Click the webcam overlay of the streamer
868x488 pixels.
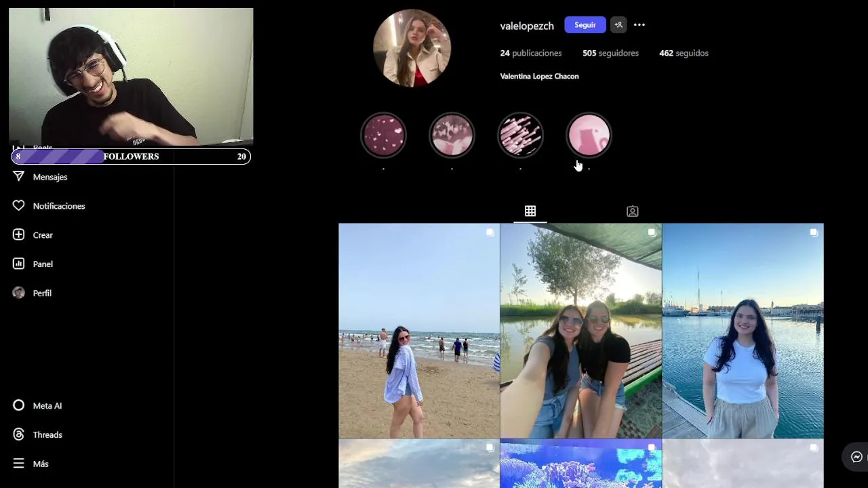[x=131, y=77]
